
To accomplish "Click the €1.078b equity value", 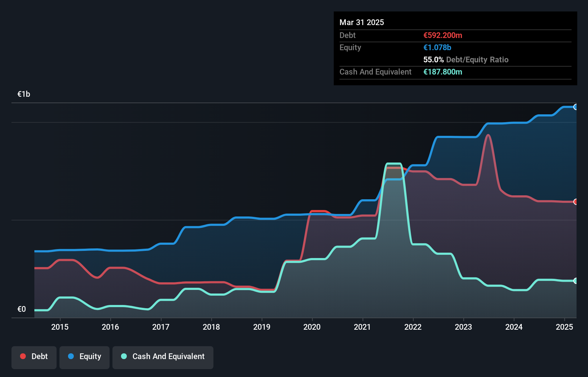I will click(x=437, y=47).
